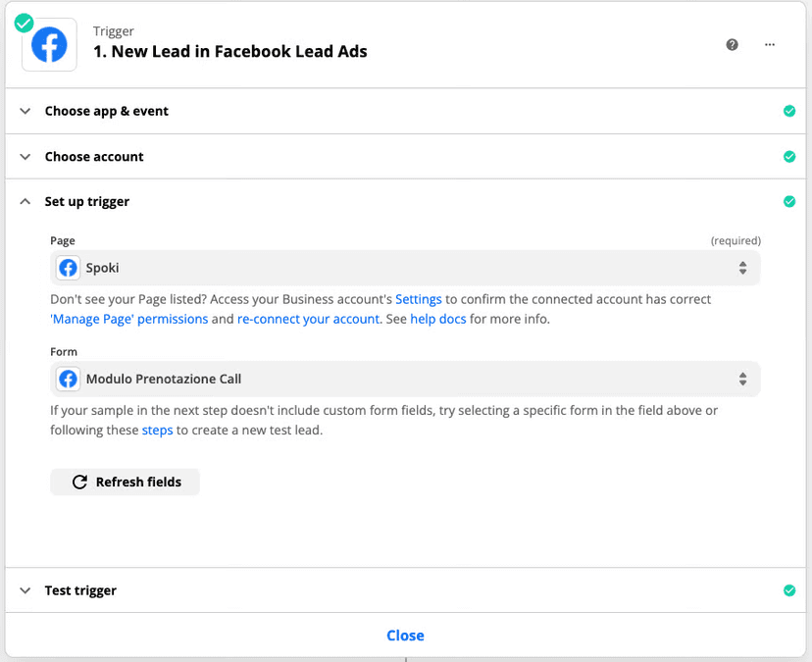Click the green check on Test trigger row
Viewport: 812px width, 662px height.
[x=789, y=590]
